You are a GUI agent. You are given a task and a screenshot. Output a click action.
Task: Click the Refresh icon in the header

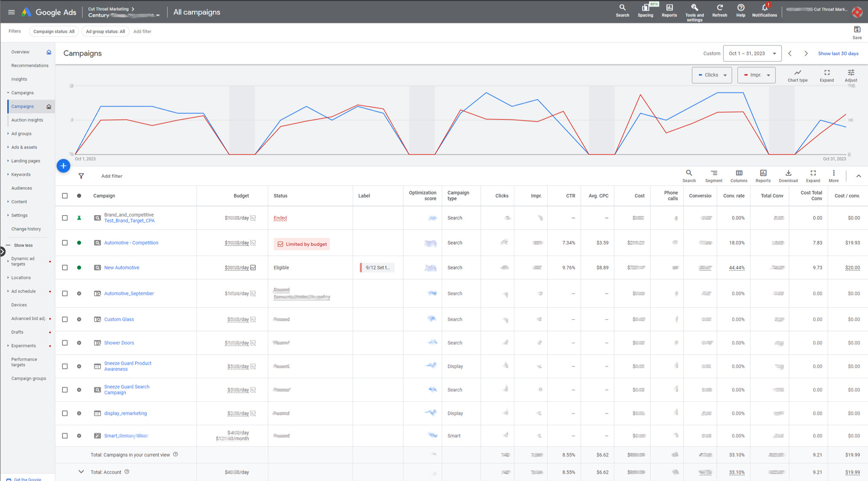pos(720,8)
